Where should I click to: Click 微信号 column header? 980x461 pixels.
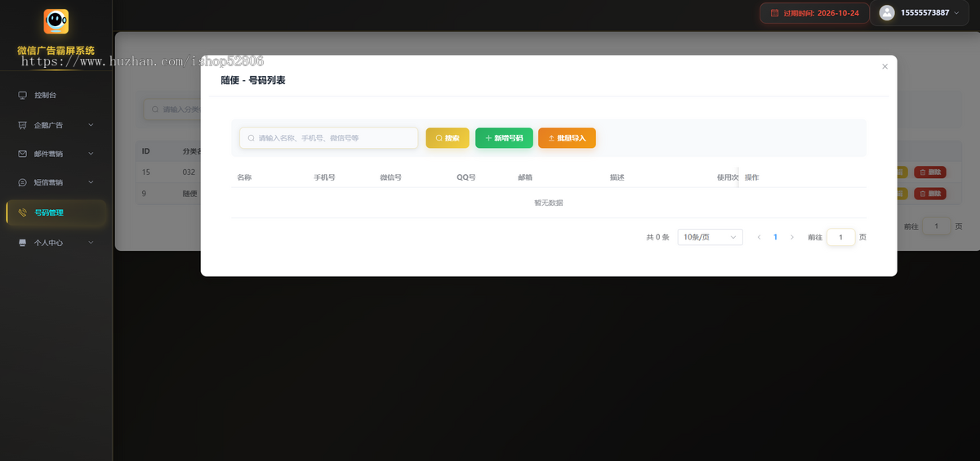390,177
